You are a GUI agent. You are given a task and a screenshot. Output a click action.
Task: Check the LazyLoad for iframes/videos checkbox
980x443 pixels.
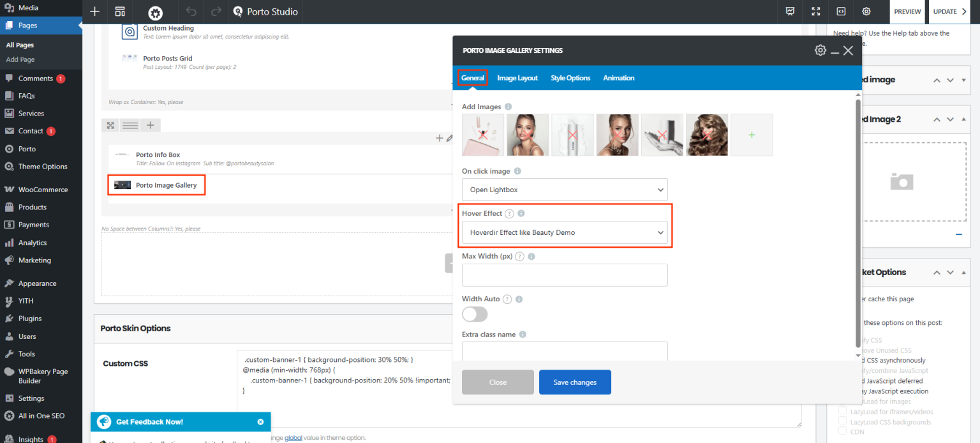pos(843,412)
